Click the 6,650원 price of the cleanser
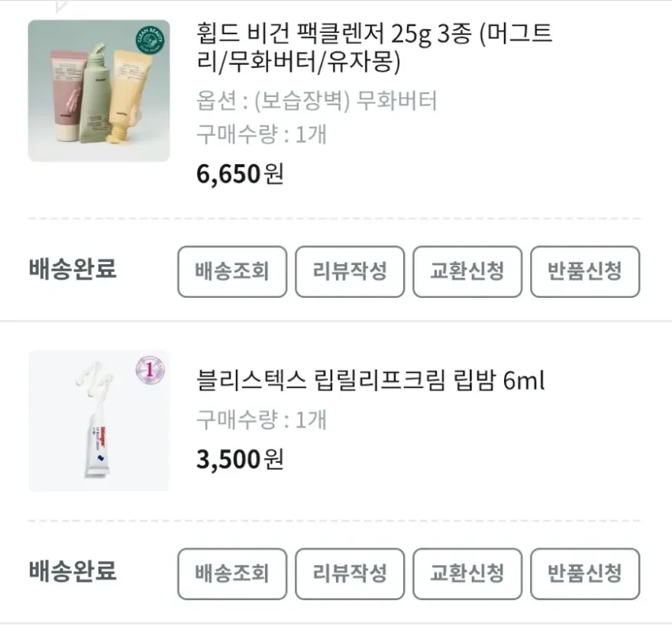672x630 pixels. coord(240,174)
